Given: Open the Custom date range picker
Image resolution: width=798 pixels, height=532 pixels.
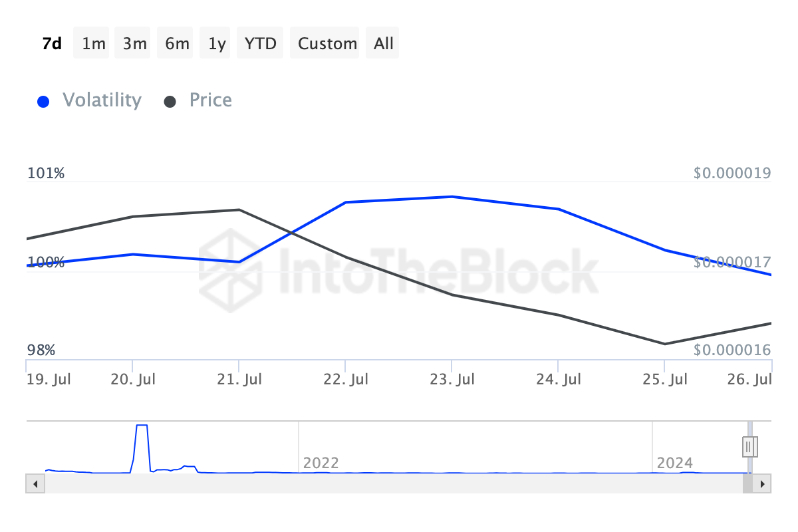Looking at the screenshot, I should (327, 44).
